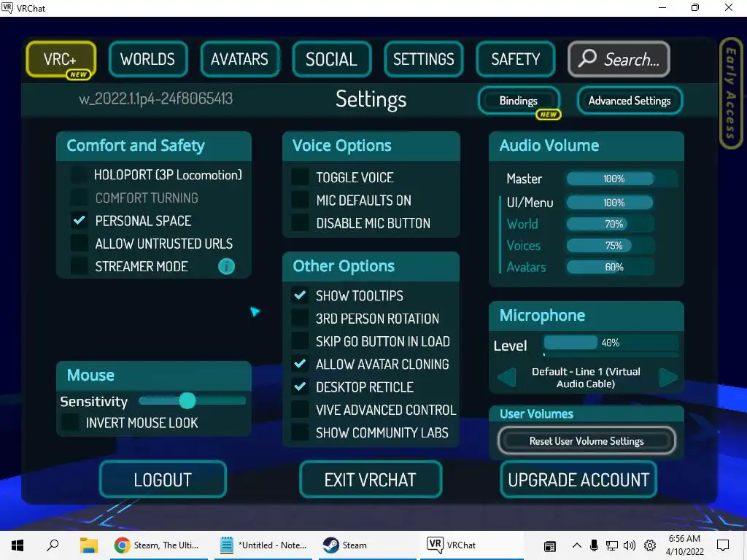Open speaker volume tray icon

pyautogui.click(x=630, y=545)
